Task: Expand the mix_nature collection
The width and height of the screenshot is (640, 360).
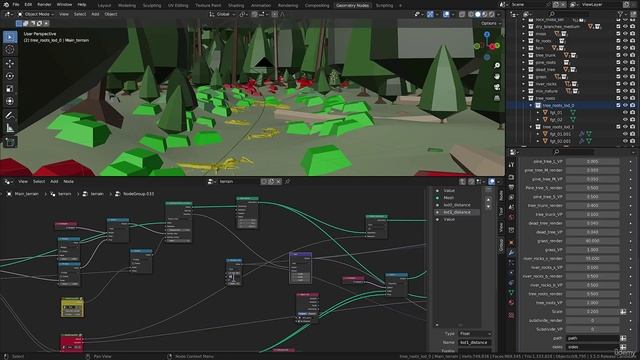Action: (524, 91)
